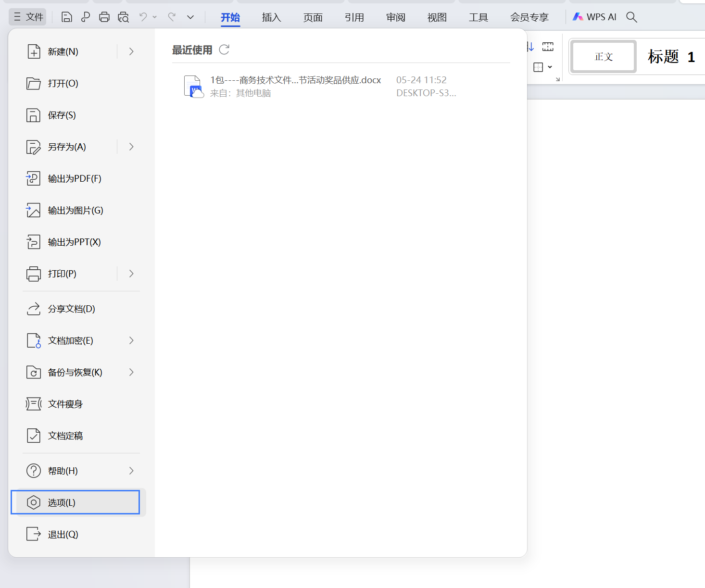Open the borders dropdown in the ribbon

coord(550,67)
